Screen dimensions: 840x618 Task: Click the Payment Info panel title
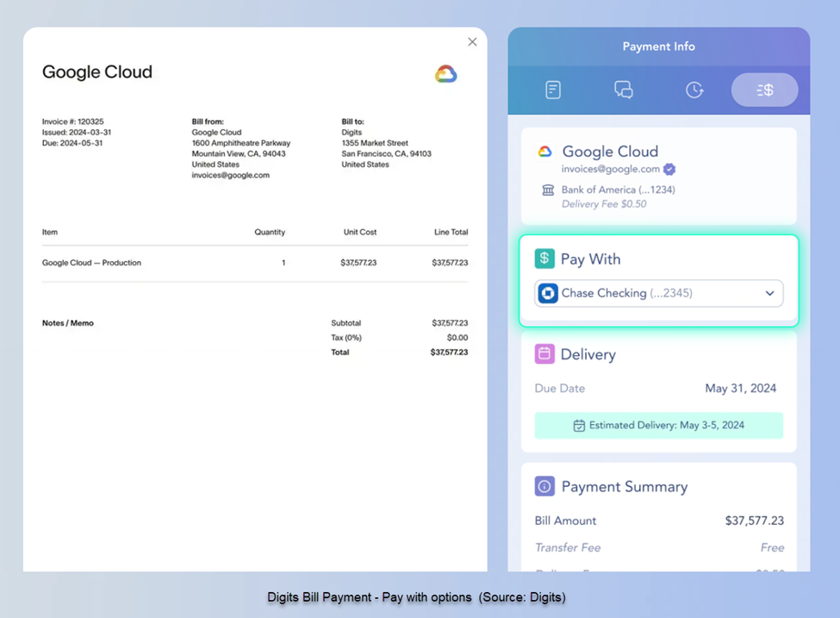658,47
